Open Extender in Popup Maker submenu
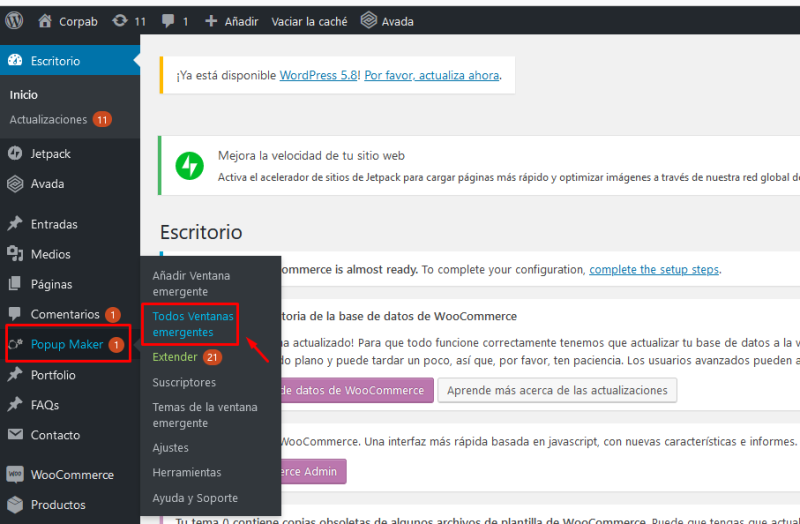Viewport: 800px width, 524px height. 175,357
